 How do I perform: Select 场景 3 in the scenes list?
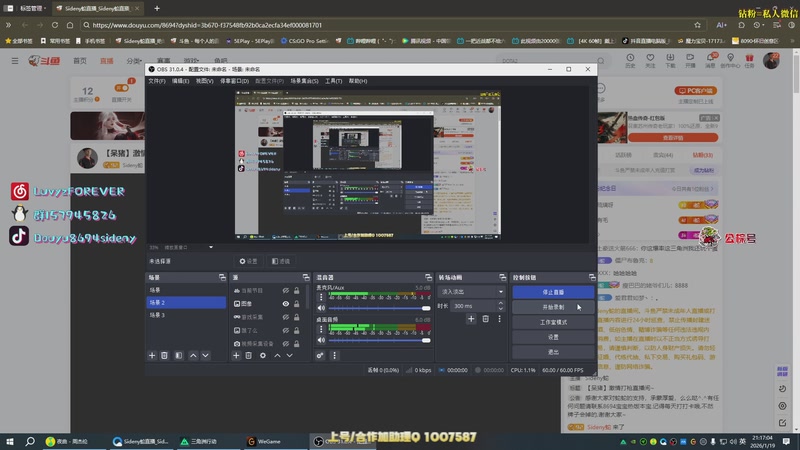186,315
